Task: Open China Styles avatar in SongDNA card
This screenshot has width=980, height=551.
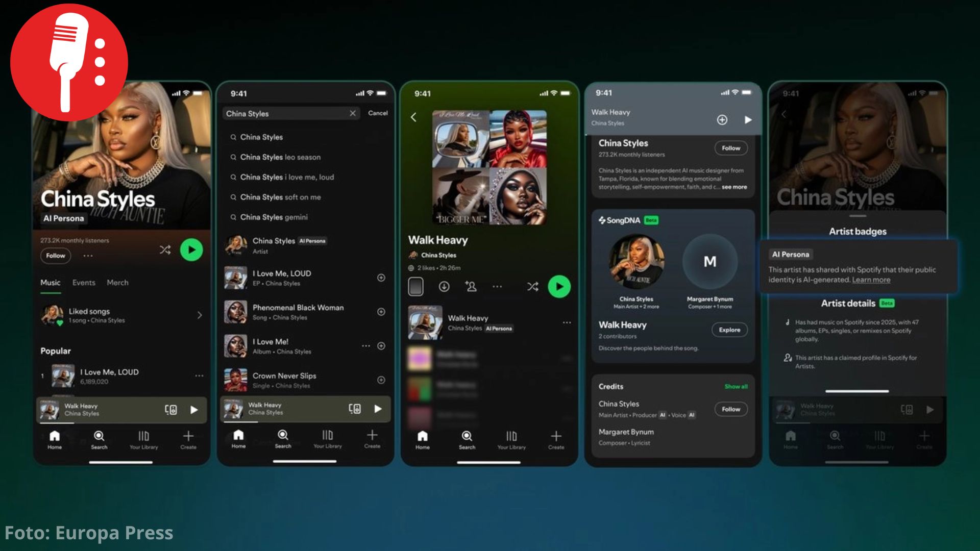Action: pos(636,261)
